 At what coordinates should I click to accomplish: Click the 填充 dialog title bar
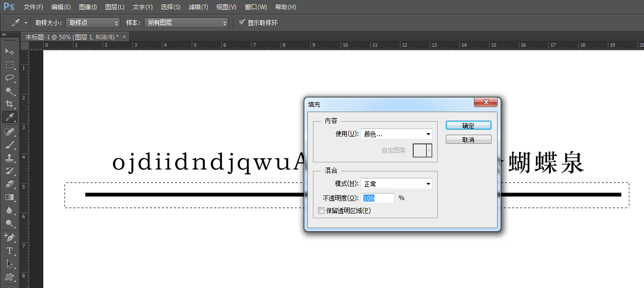pos(390,104)
